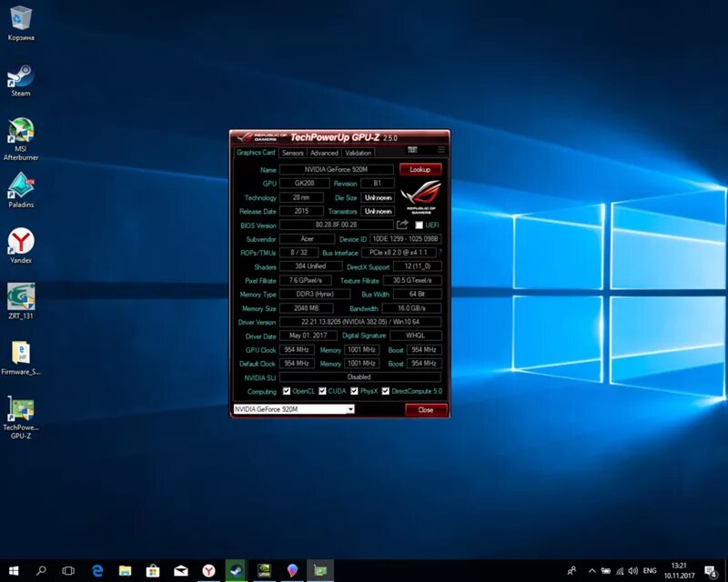Screen dimensions: 728x582
Task: Click the Lookup button
Action: [x=420, y=169]
